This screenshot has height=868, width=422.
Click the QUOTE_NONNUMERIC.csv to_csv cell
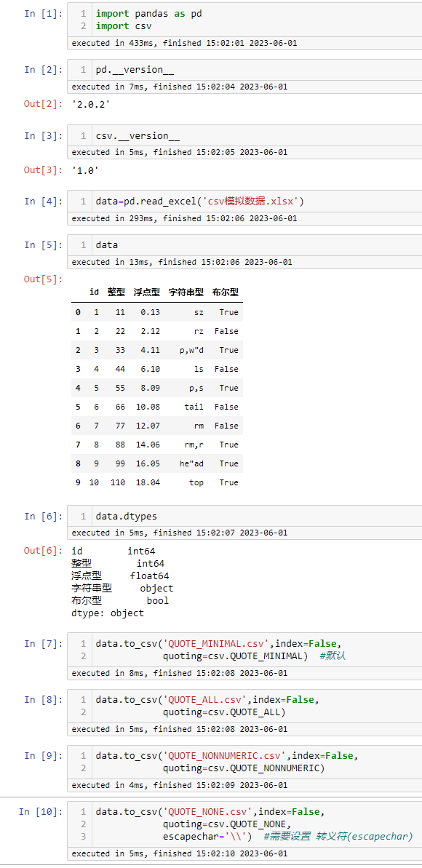coord(244,762)
